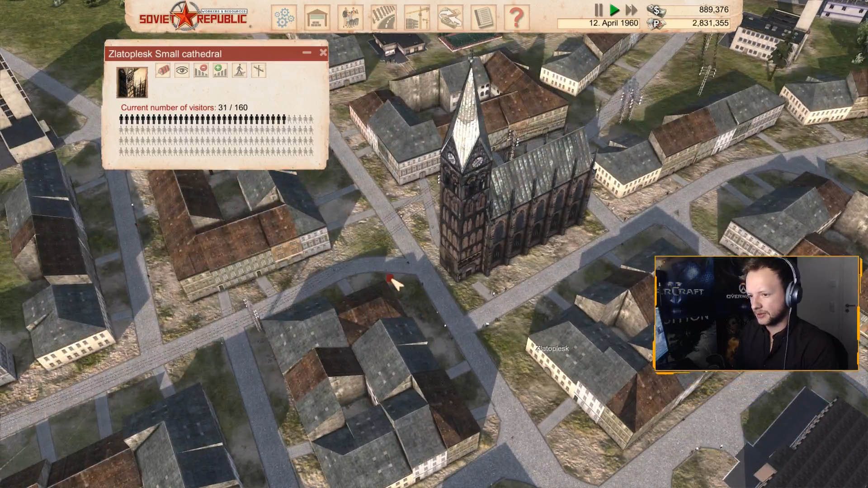Open the warehouse buildings menu

pyautogui.click(x=317, y=18)
